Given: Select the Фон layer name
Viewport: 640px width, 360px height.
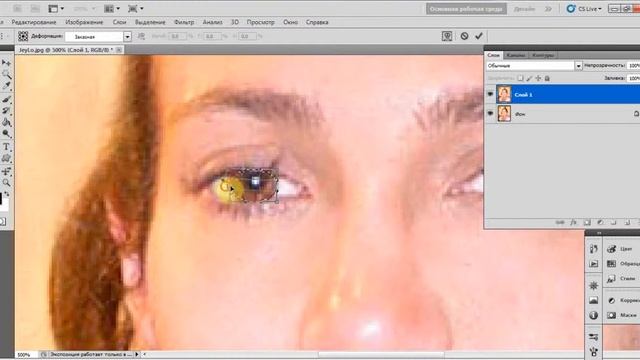Looking at the screenshot, I should [520, 114].
